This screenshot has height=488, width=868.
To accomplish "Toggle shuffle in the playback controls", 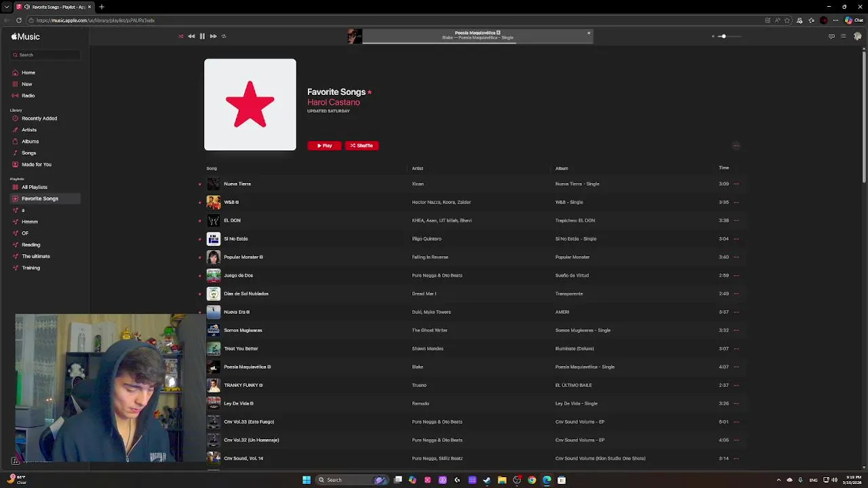I will tap(181, 36).
